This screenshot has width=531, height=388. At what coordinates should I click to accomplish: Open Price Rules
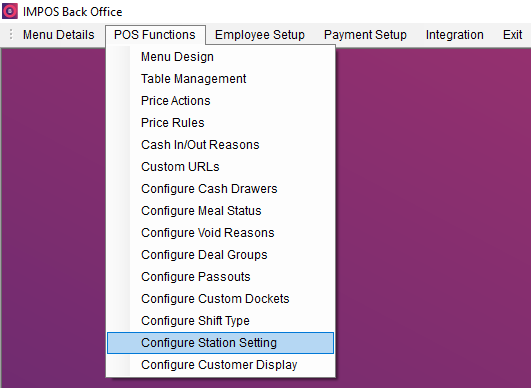tap(220, 123)
